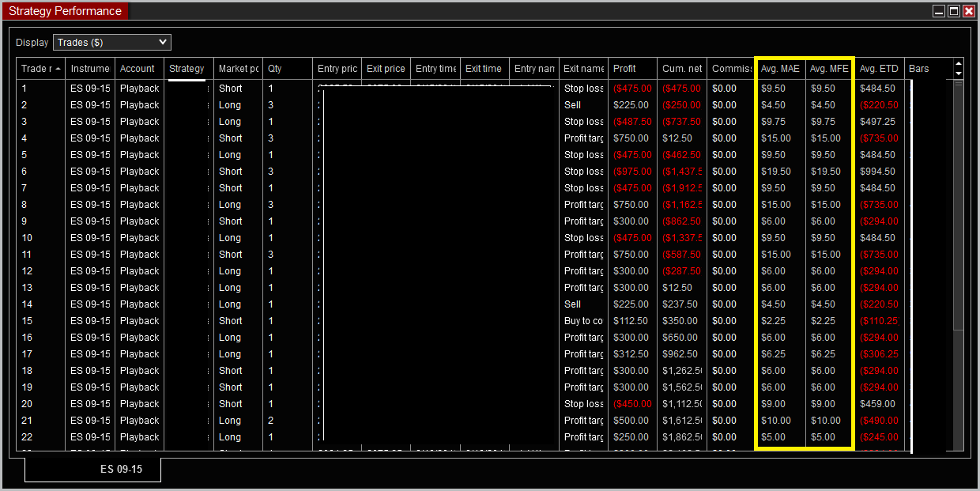Image resolution: width=980 pixels, height=491 pixels.
Task: Click the ($306.25) Avg. ETD value
Action: coord(879,354)
